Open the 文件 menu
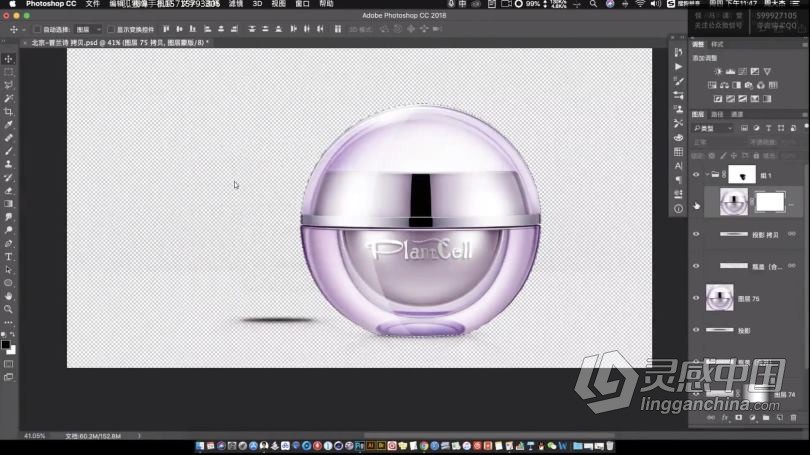810x455 pixels. [93, 4]
